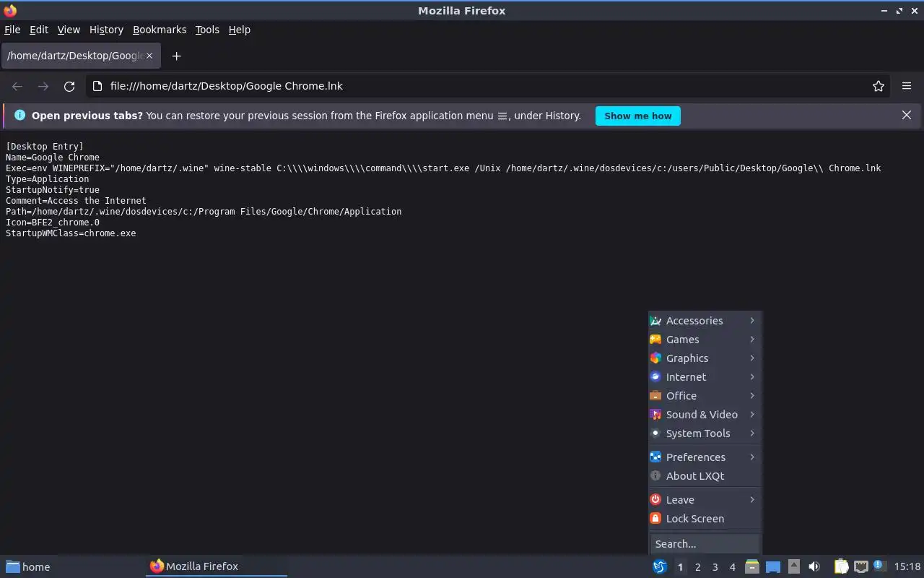Click the Lock Screen padlock icon
Image resolution: width=924 pixels, height=578 pixels.
tap(655, 519)
